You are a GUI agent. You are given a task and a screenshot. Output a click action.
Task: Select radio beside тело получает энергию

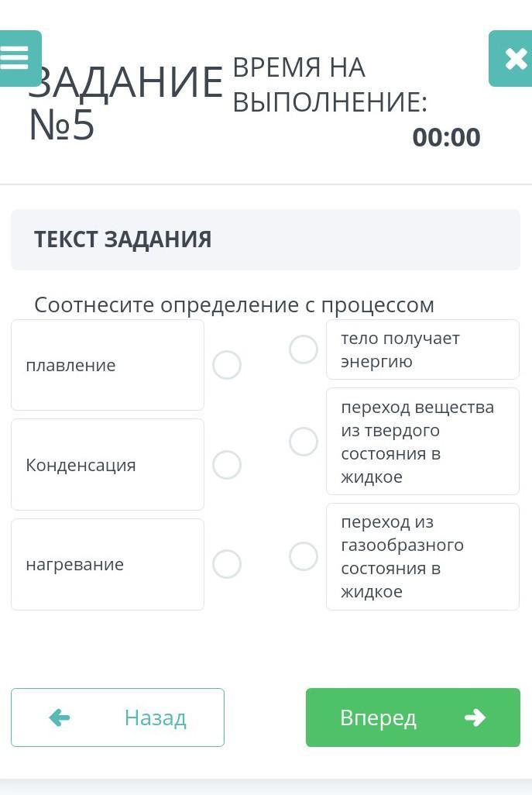(303, 349)
